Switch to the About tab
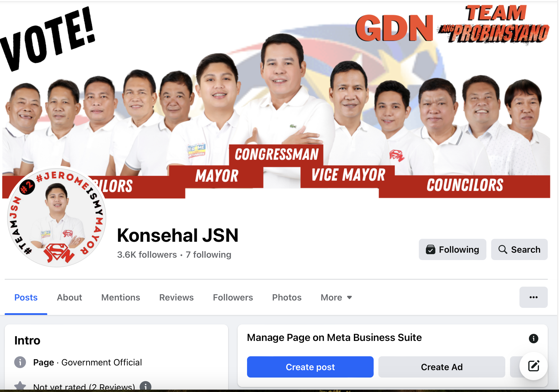 coord(69,297)
